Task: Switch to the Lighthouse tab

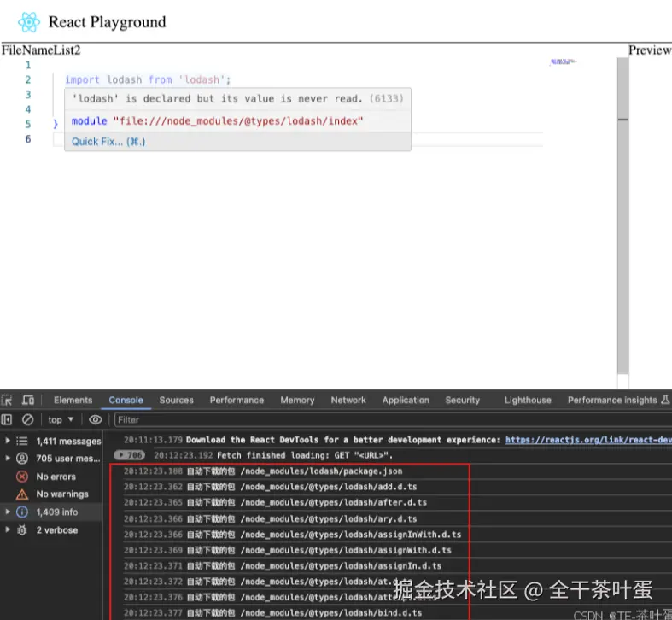Action: [x=528, y=400]
